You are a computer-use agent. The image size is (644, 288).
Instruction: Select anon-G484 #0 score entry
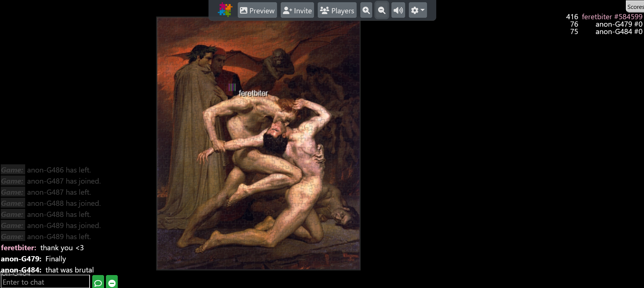[606, 31]
